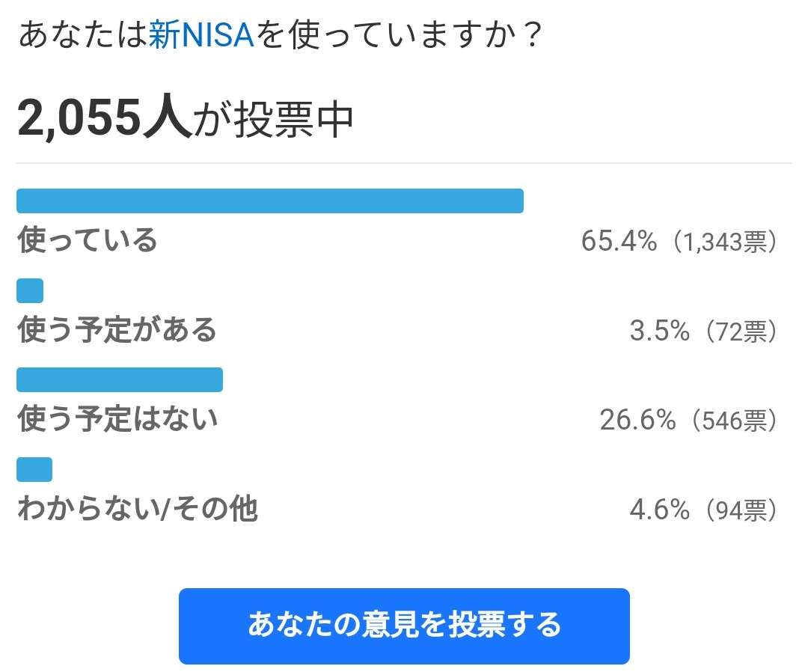Viewport: 808px width, 672px height.
Task: Click the 使う予定はない result bar
Action: 120,380
